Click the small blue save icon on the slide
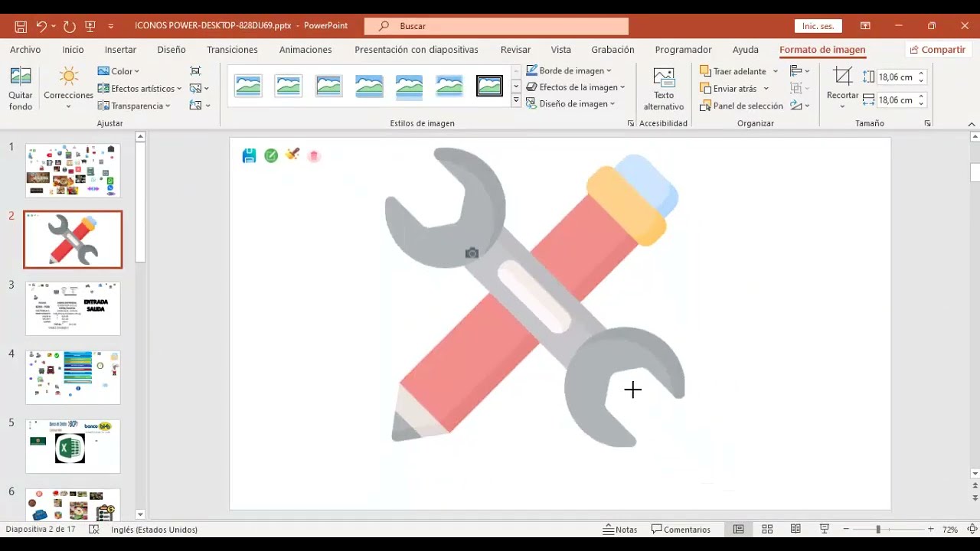This screenshot has width=980, height=551. [249, 155]
